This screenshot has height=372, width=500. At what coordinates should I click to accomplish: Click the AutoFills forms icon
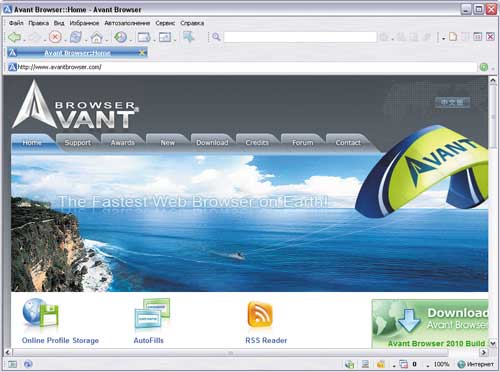152,314
